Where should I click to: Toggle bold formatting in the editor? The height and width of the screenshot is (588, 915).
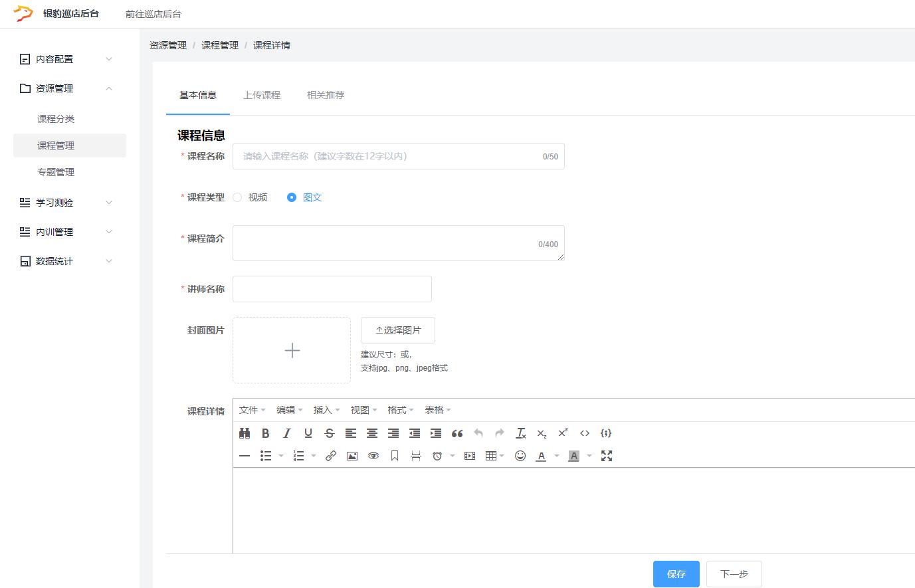[265, 433]
